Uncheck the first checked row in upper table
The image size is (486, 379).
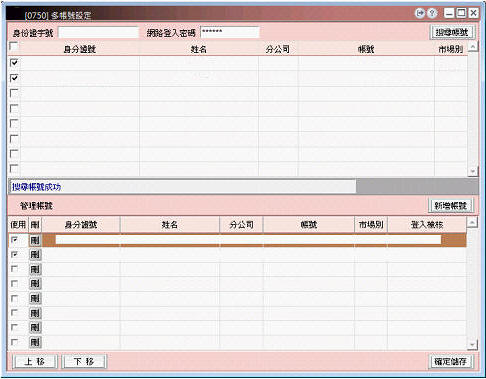(14, 63)
